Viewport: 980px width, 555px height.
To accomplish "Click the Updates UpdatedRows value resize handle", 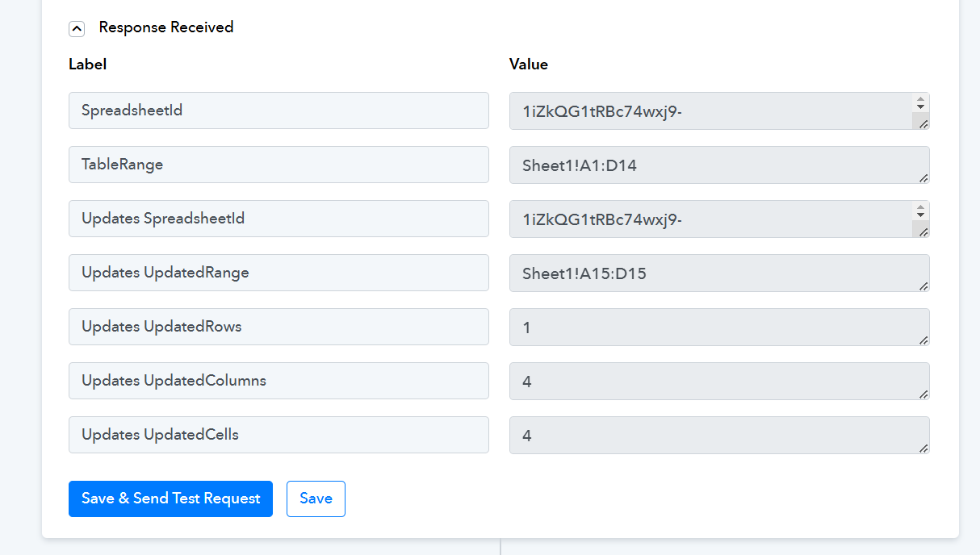I will tap(923, 340).
